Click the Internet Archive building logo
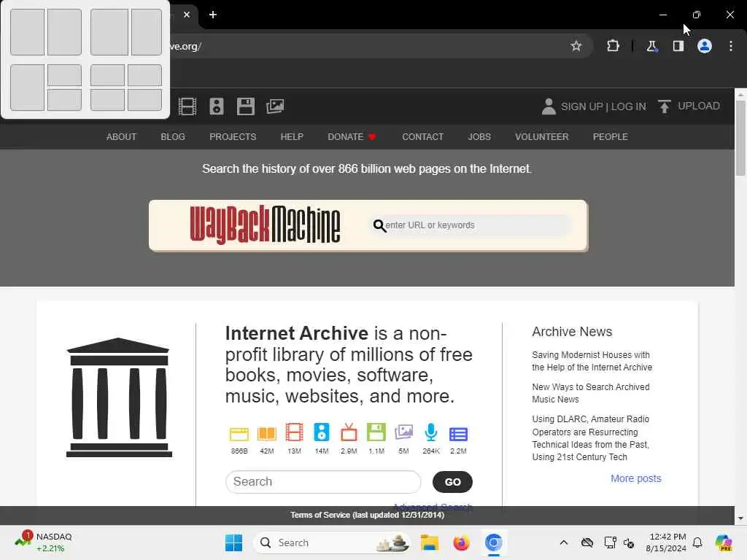 tap(119, 397)
